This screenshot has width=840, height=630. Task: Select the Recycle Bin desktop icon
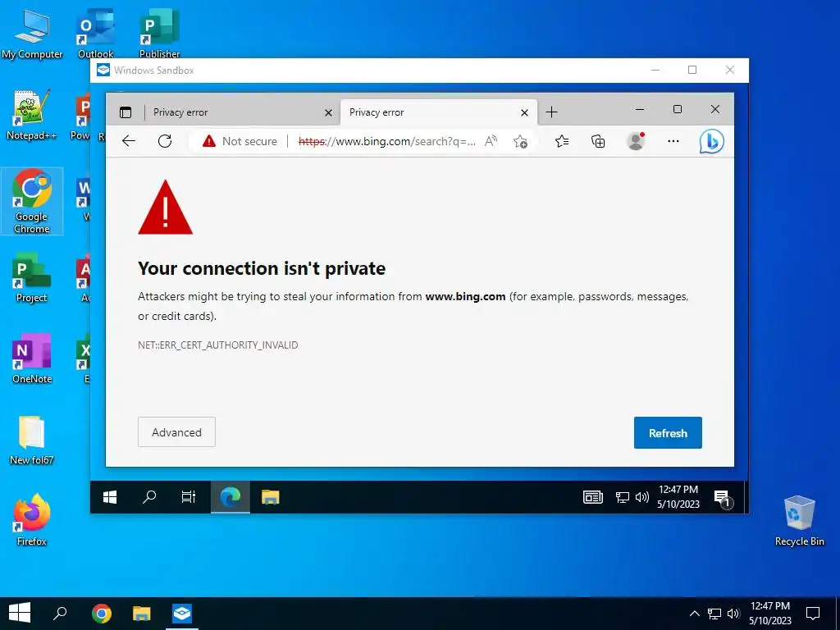[x=799, y=521]
